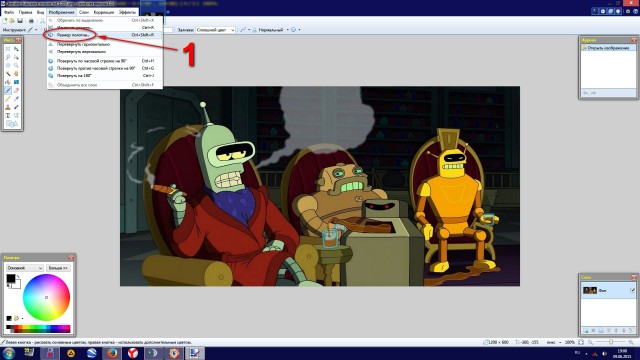Select Открыть изображение history entry
This screenshot has height=360, width=640.
(x=608, y=48)
